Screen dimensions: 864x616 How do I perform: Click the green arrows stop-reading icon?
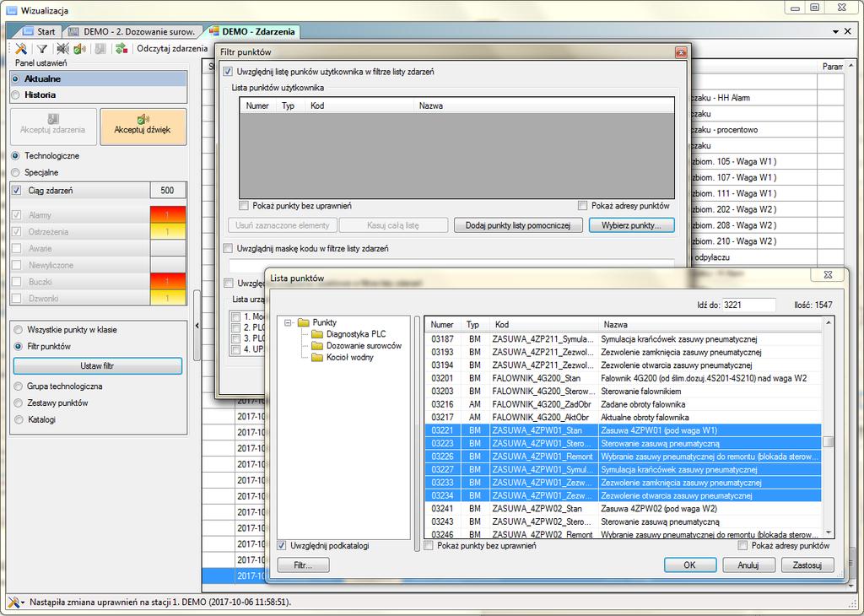[x=121, y=48]
